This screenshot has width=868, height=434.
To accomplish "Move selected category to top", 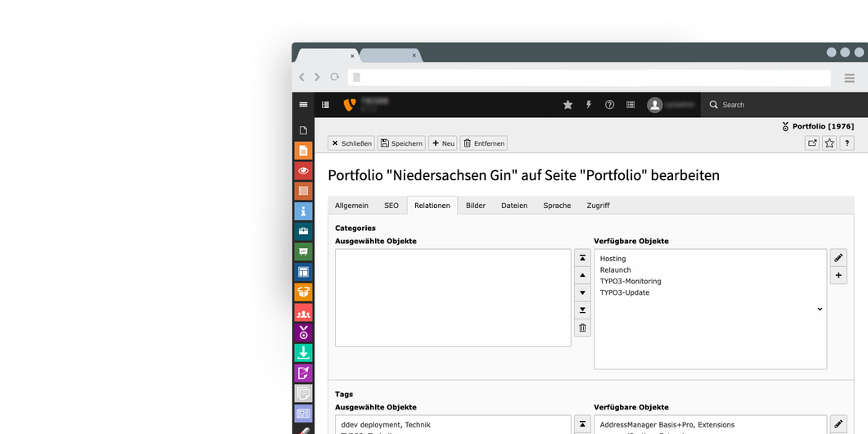I will [x=582, y=258].
